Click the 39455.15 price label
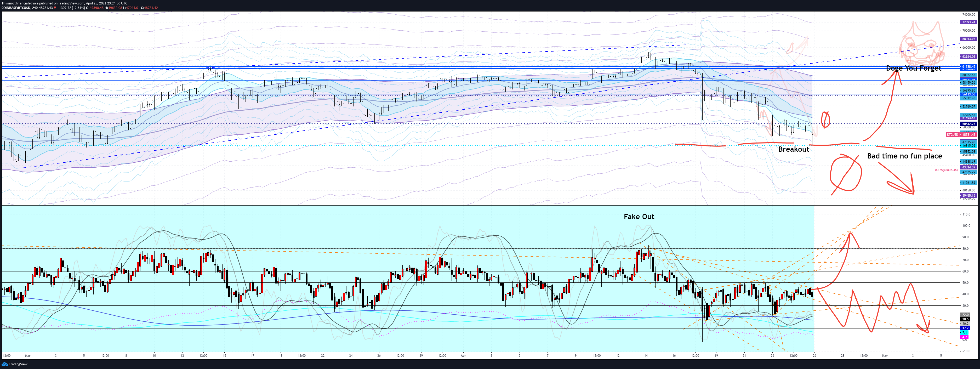Image resolution: width=980 pixels, height=369 pixels. pyautogui.click(x=968, y=196)
